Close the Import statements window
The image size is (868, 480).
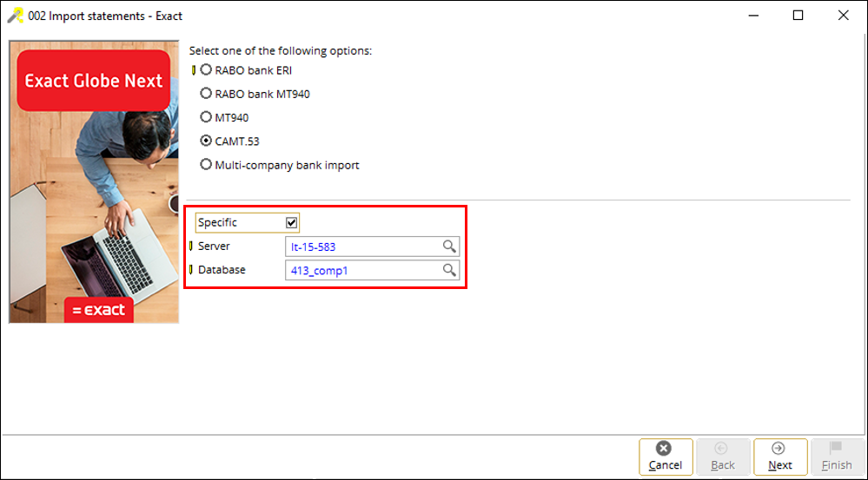tap(843, 16)
